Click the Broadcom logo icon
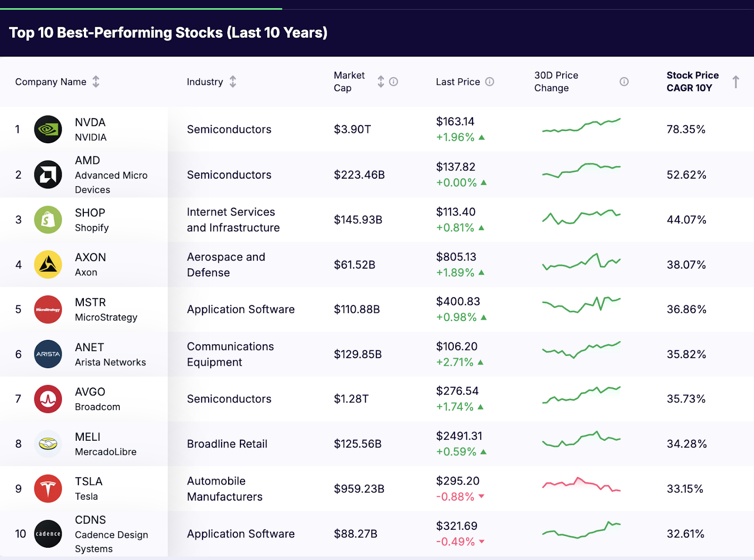Viewport: 754px width, 560px height. 48,399
